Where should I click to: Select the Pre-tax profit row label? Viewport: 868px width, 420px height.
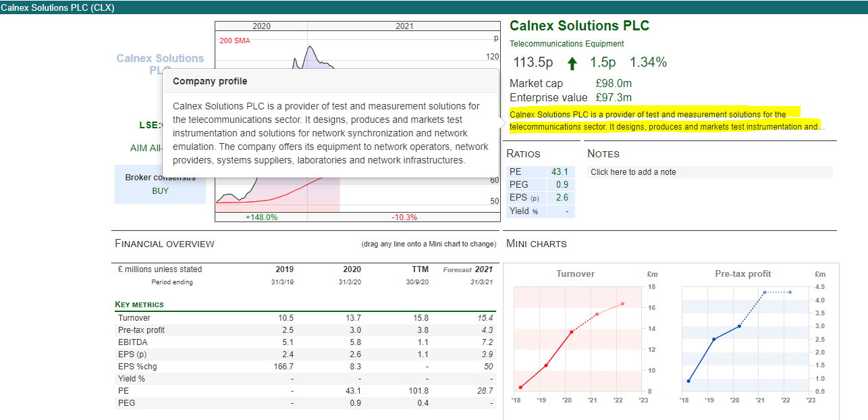click(141, 330)
